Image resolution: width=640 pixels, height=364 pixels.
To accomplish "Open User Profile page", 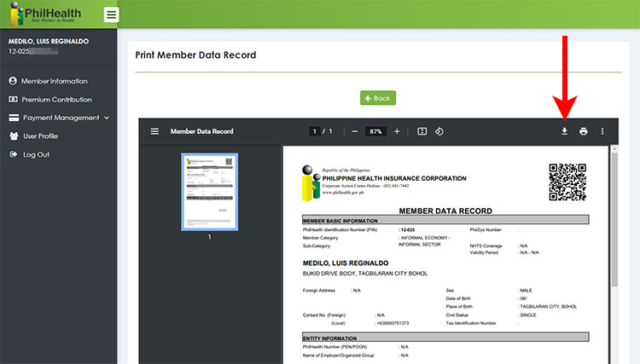I will (40, 136).
